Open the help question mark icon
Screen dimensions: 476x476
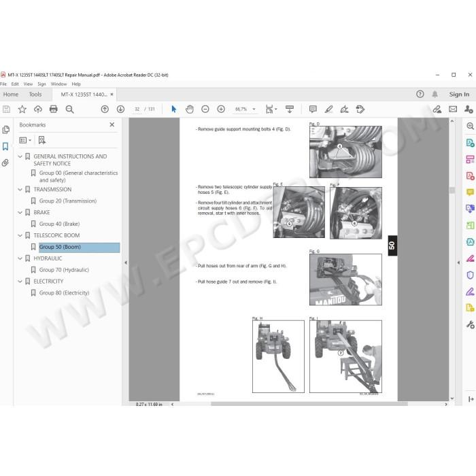420,94
